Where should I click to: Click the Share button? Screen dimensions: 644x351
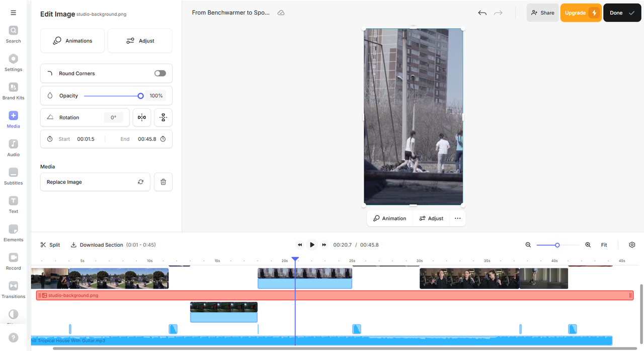(542, 13)
